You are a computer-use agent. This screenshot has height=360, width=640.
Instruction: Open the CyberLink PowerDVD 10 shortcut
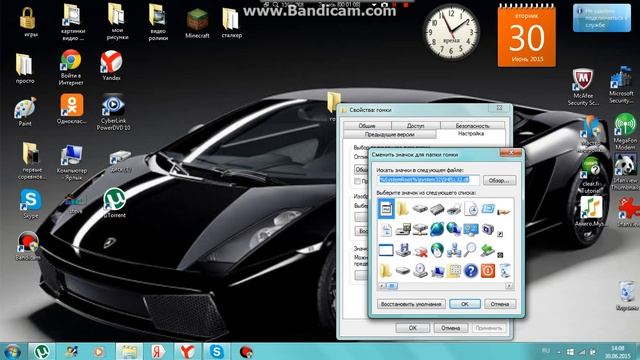[113, 111]
